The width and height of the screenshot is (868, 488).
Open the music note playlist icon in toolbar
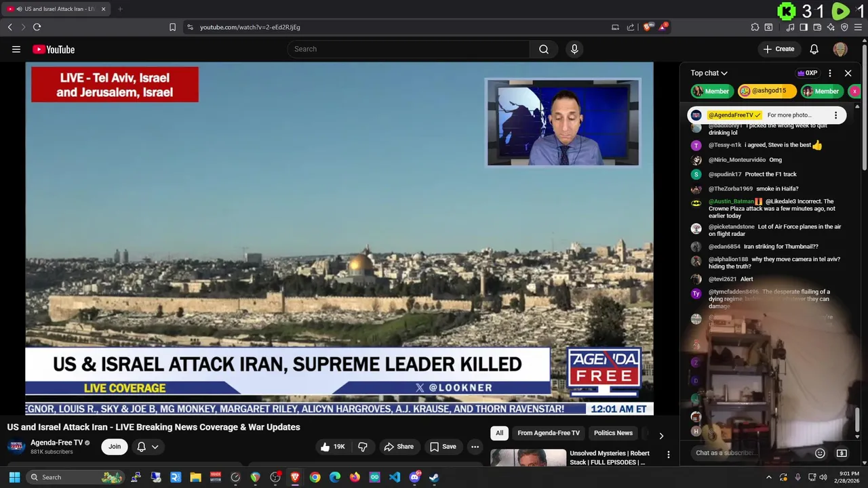click(x=790, y=27)
